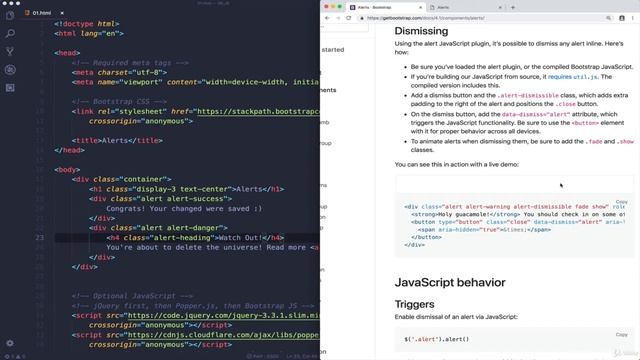Click the stackpath.bootstrapcdn stylesheet URL
Viewport: 640px width, 360px height.
[258, 111]
